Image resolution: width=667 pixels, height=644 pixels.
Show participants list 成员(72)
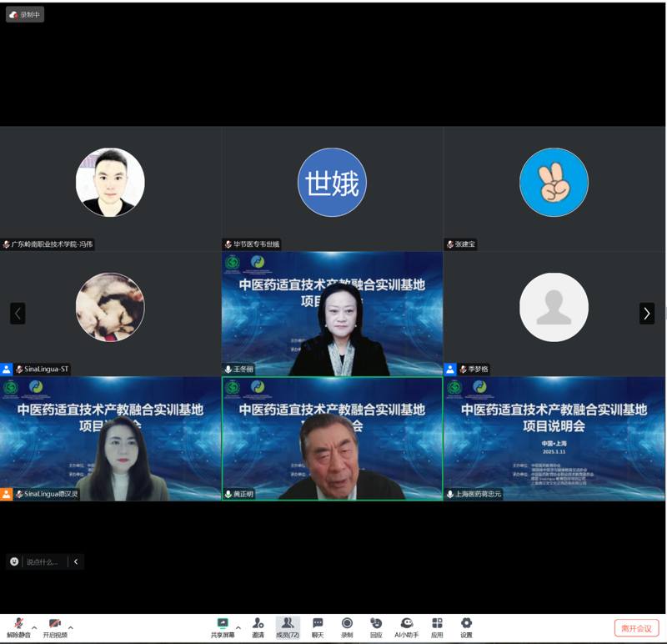(x=288, y=627)
